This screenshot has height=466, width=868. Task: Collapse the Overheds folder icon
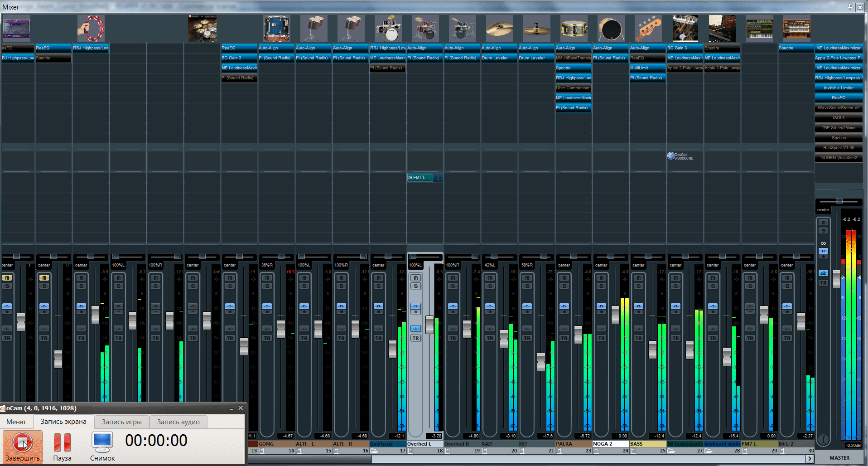(x=374, y=451)
